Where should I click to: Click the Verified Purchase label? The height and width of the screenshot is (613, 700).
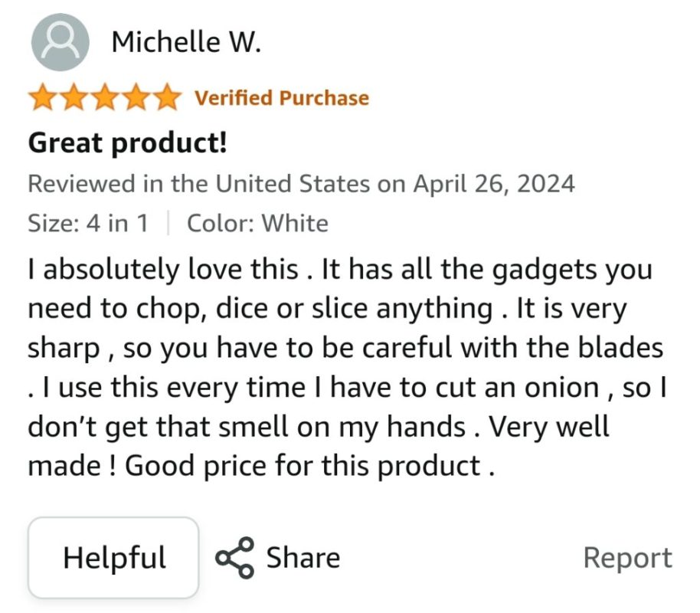282,98
